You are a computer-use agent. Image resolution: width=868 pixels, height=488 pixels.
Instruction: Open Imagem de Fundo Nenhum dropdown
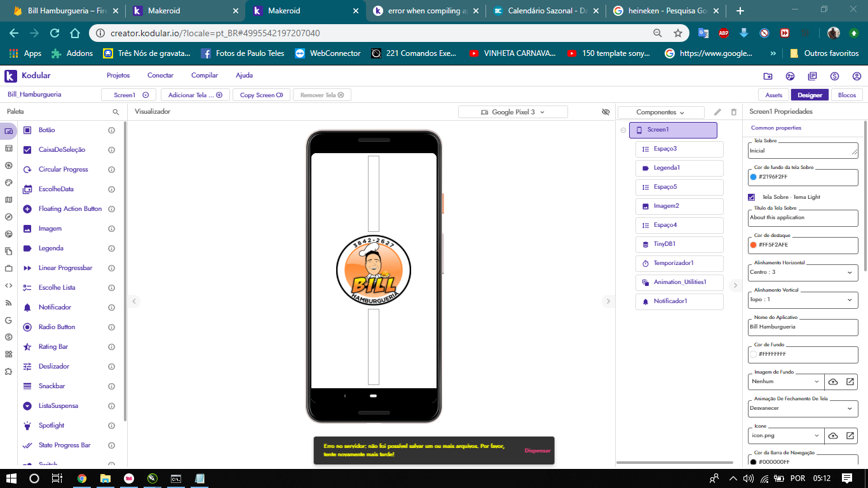click(x=786, y=382)
